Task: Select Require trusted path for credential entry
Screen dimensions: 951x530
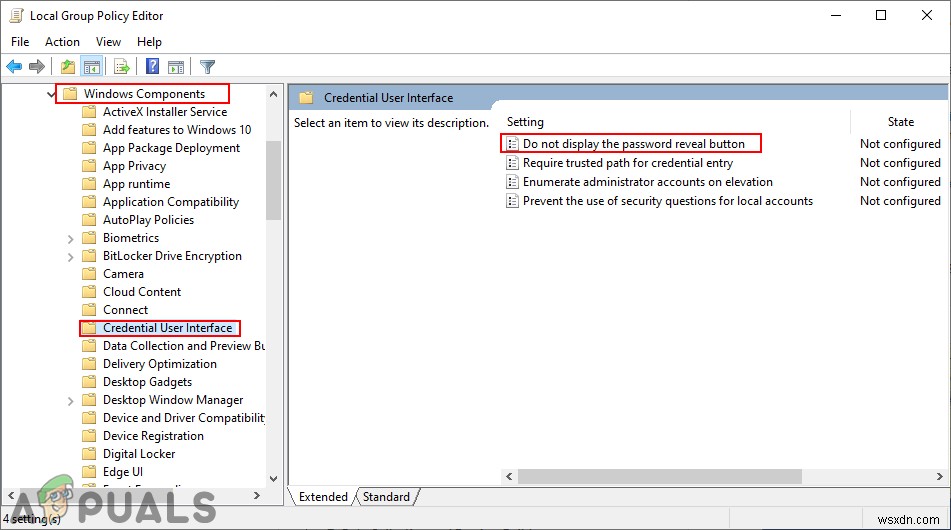Action: coord(628,163)
